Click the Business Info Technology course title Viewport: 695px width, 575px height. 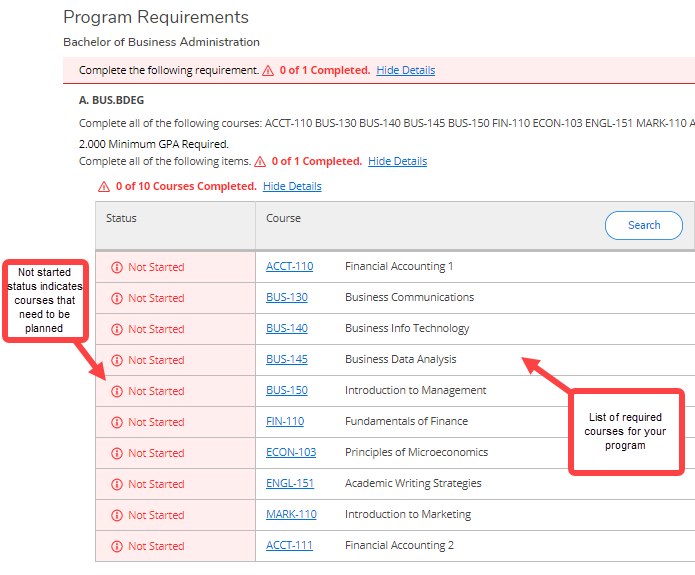(x=407, y=329)
